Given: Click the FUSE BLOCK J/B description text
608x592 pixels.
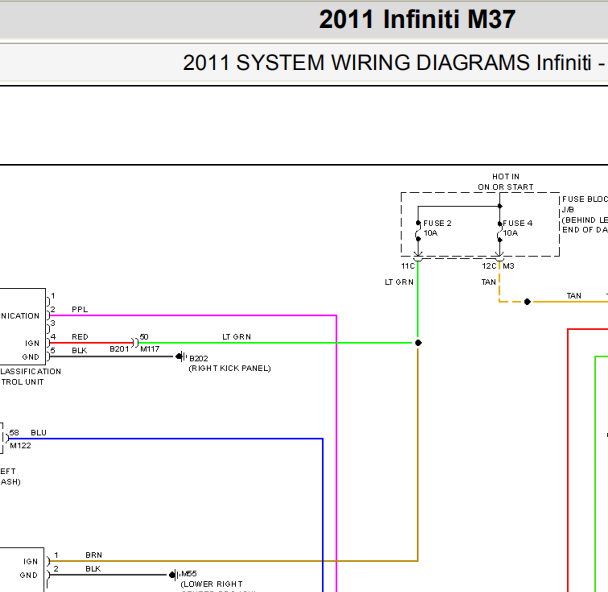Looking at the screenshot, I should 585,214.
